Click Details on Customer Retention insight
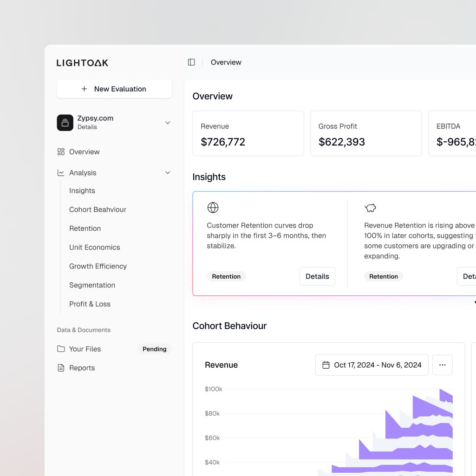Image resolution: width=476 pixels, height=476 pixels. (317, 276)
